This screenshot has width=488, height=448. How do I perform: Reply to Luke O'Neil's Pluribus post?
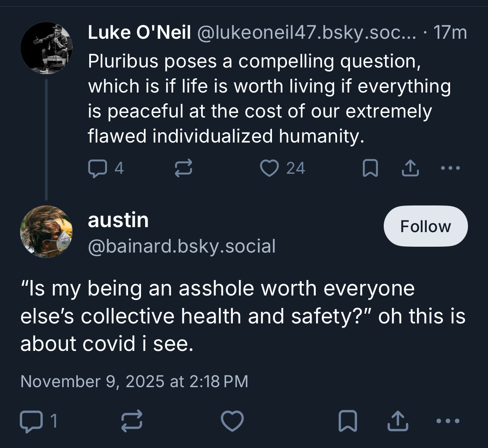point(97,168)
